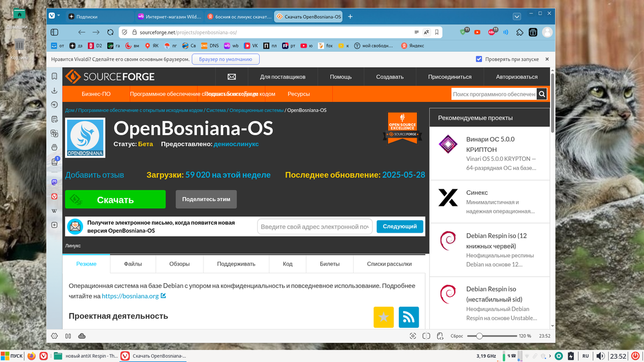Click the capture page camera icon
This screenshot has height=362, width=644.
[x=413, y=336]
